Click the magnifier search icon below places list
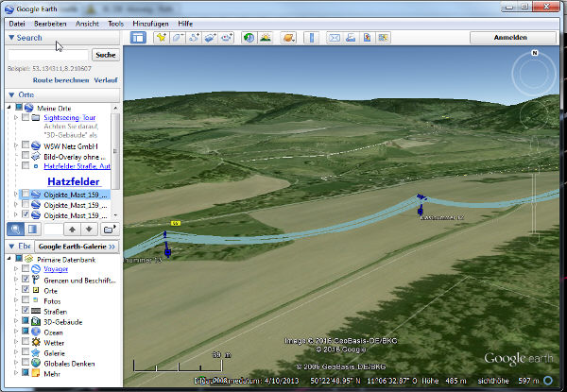 point(15,229)
